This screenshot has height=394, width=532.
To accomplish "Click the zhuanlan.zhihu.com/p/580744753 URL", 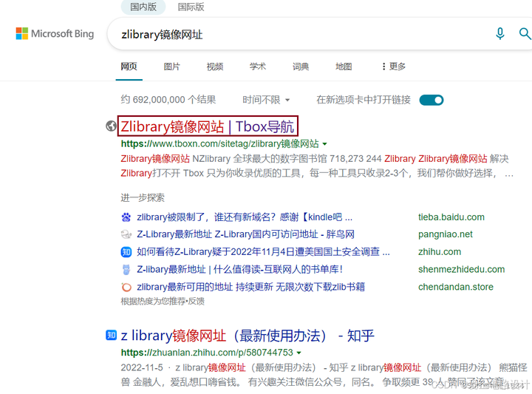I will click(207, 353).
